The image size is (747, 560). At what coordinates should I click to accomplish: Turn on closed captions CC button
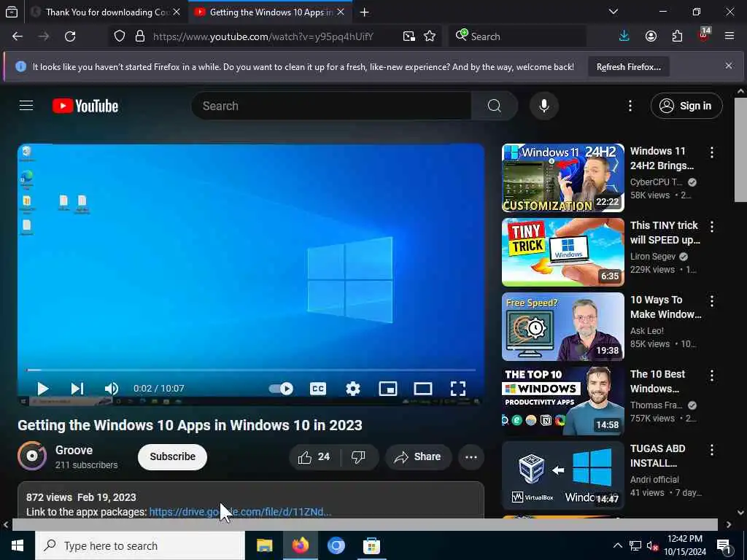[x=318, y=389]
